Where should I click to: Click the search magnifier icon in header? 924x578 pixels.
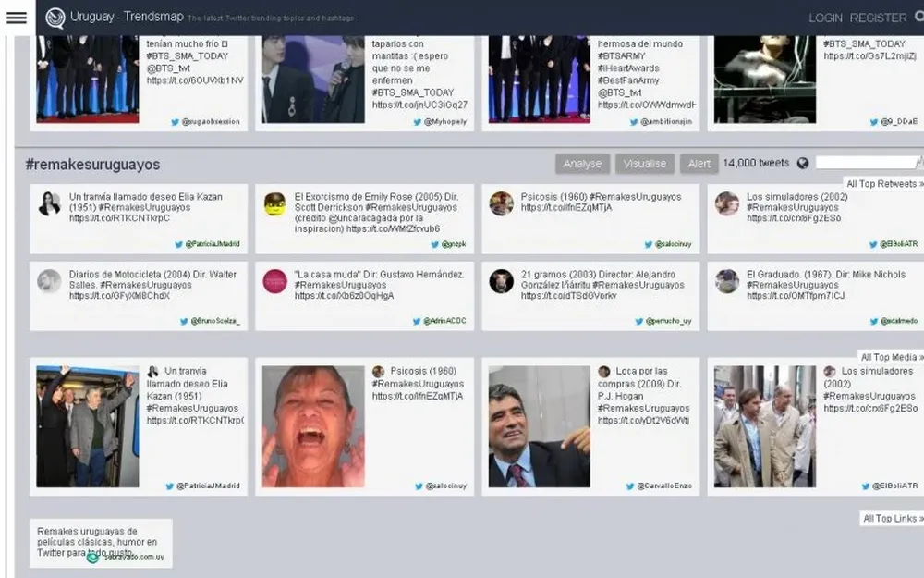918,18
